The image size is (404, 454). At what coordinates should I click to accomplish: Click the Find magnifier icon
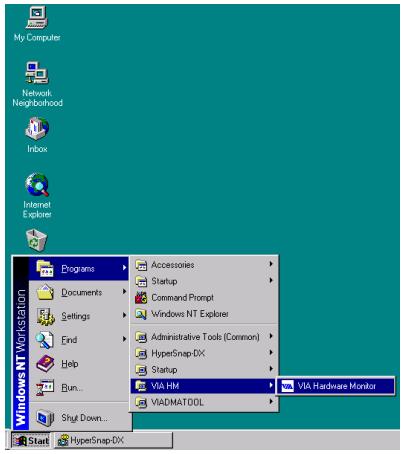pos(44,340)
